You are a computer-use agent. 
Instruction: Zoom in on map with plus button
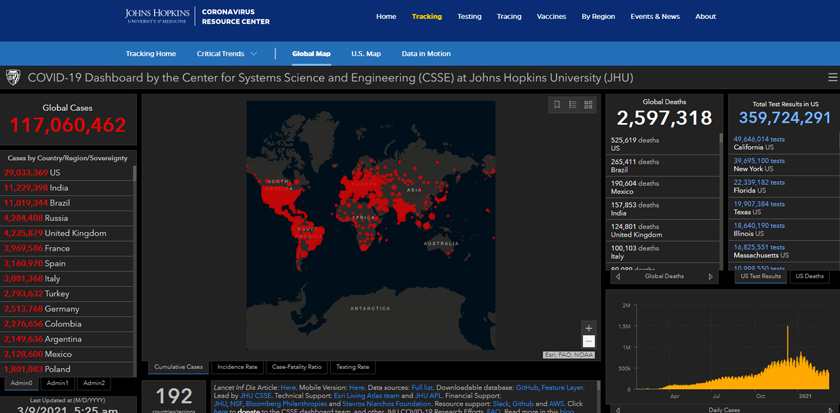(x=589, y=328)
